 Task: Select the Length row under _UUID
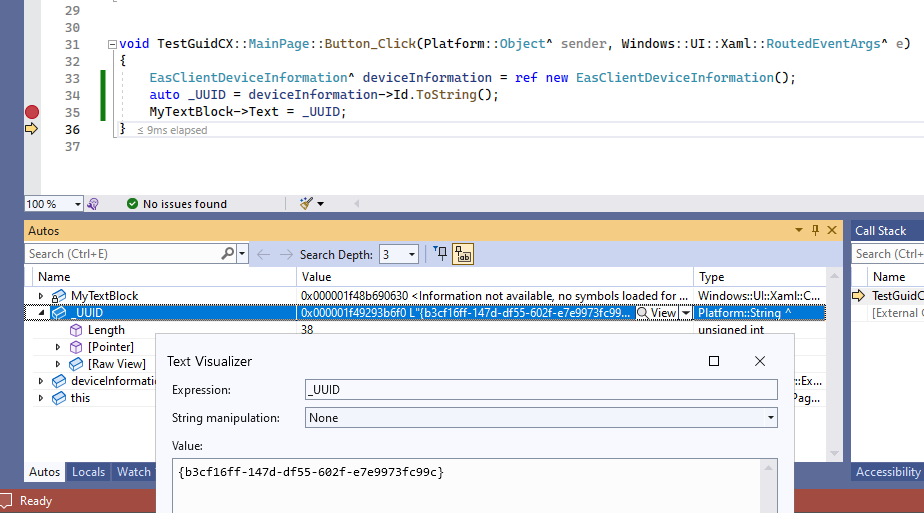[x=106, y=330]
